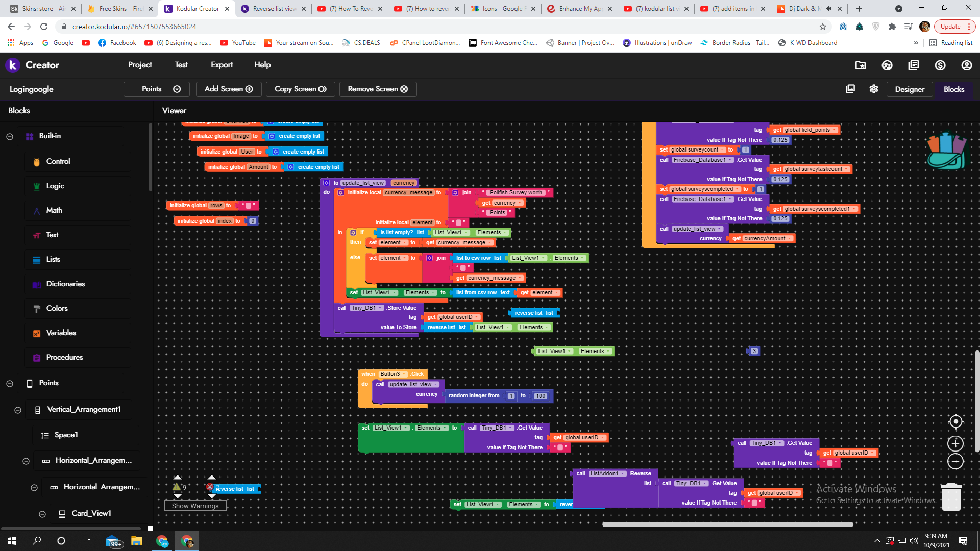Toggle the mutator on update_list_view procedure
The image size is (980, 551).
pyautogui.click(x=327, y=183)
